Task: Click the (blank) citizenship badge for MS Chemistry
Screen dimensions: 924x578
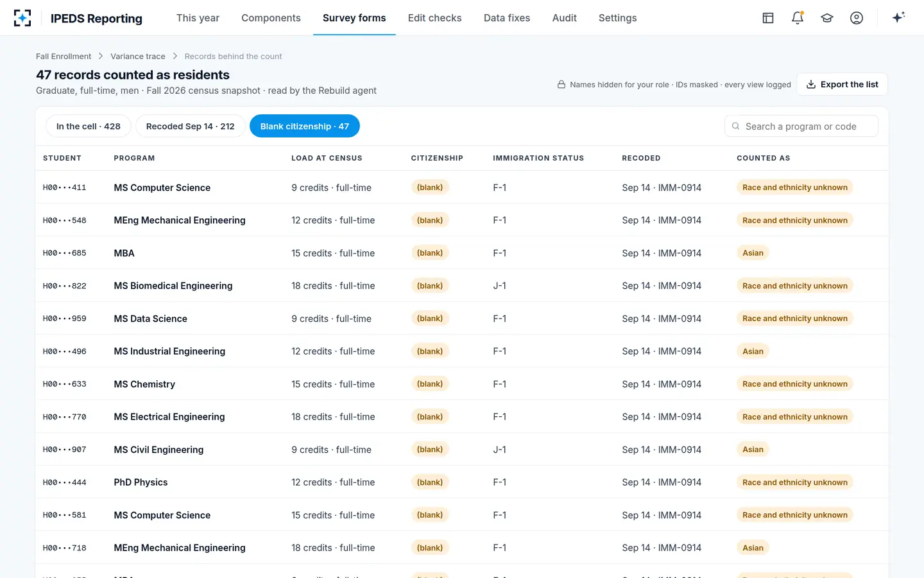Action: (430, 384)
